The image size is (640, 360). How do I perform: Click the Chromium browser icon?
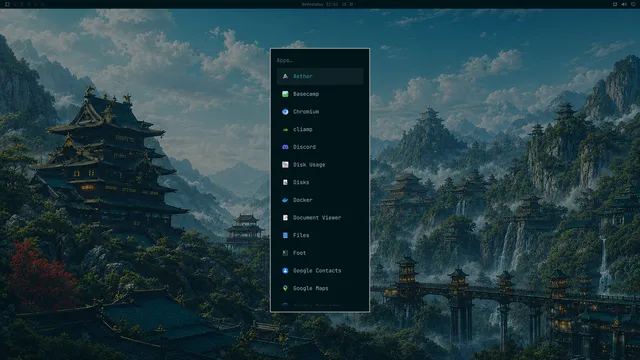[x=285, y=111]
